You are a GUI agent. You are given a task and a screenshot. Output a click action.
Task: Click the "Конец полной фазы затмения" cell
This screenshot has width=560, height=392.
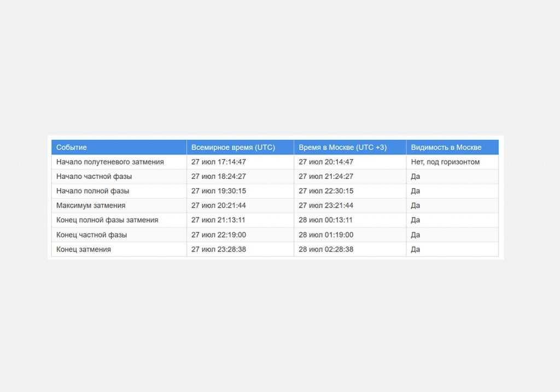(107, 220)
